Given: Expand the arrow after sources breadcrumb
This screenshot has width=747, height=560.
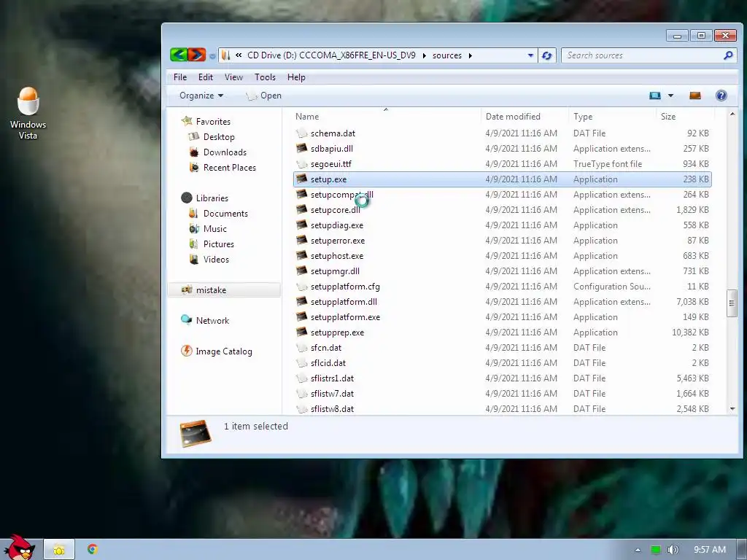Looking at the screenshot, I should 471,55.
